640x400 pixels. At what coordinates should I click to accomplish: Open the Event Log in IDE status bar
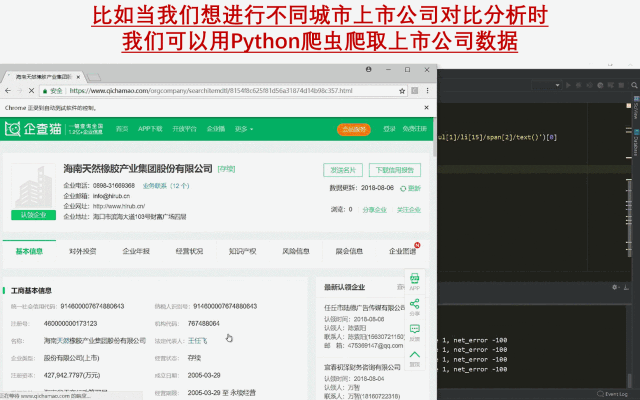coord(612,394)
